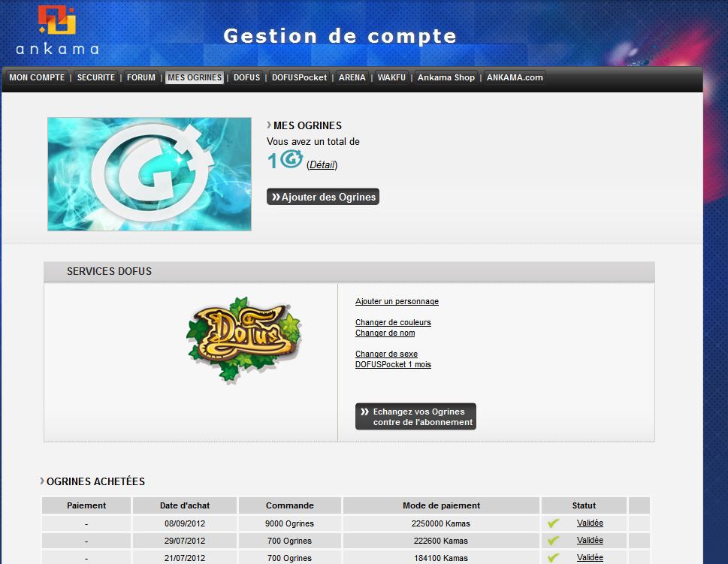Open the MON COMPTE tab
Image resolution: width=728 pixels, height=564 pixels.
click(x=37, y=77)
